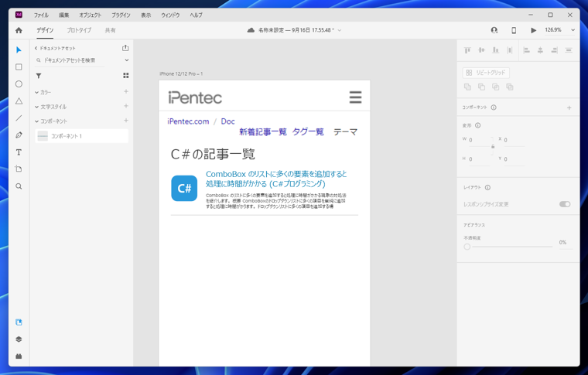The height and width of the screenshot is (375, 588).
Task: Distribute vertically icon
Action: [569, 50]
